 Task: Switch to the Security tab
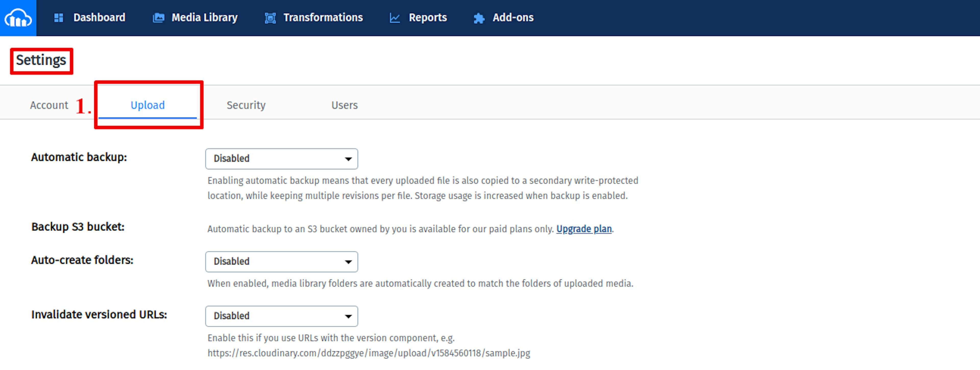pyautogui.click(x=246, y=105)
